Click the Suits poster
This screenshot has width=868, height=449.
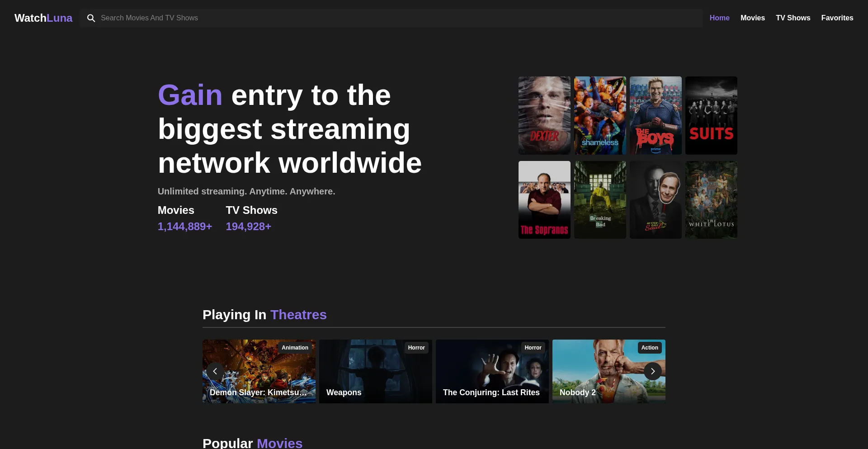tap(711, 115)
